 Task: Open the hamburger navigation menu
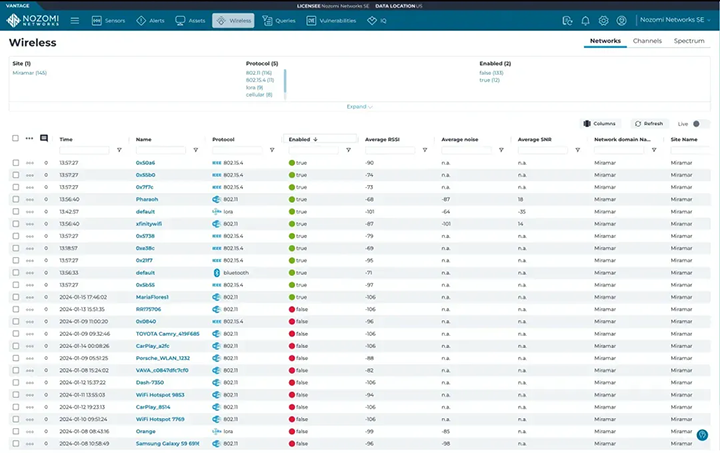click(x=74, y=20)
